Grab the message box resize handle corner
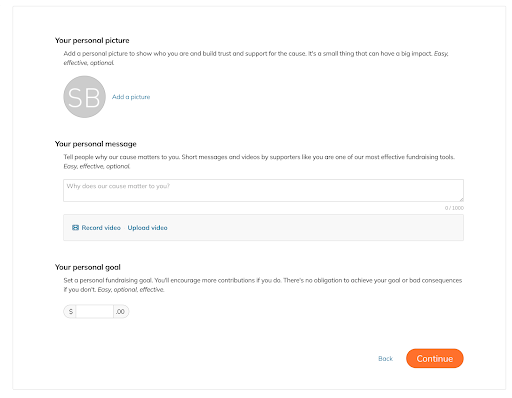 tap(461, 199)
